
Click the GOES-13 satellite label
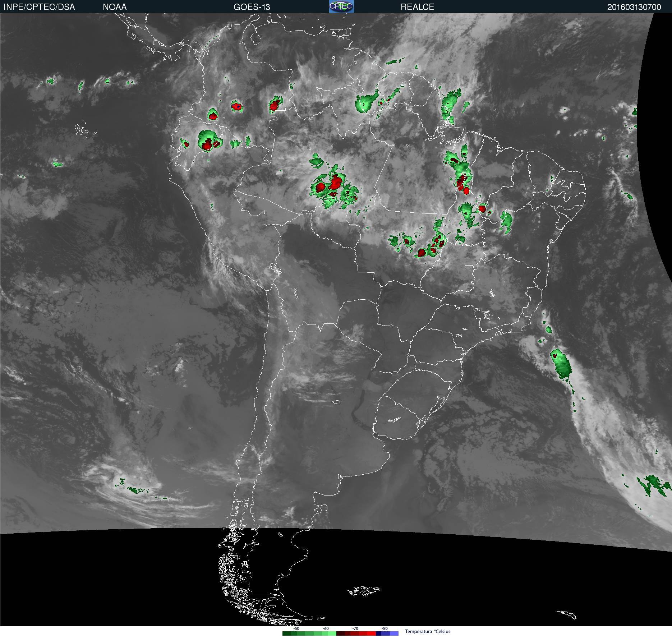pos(252,7)
